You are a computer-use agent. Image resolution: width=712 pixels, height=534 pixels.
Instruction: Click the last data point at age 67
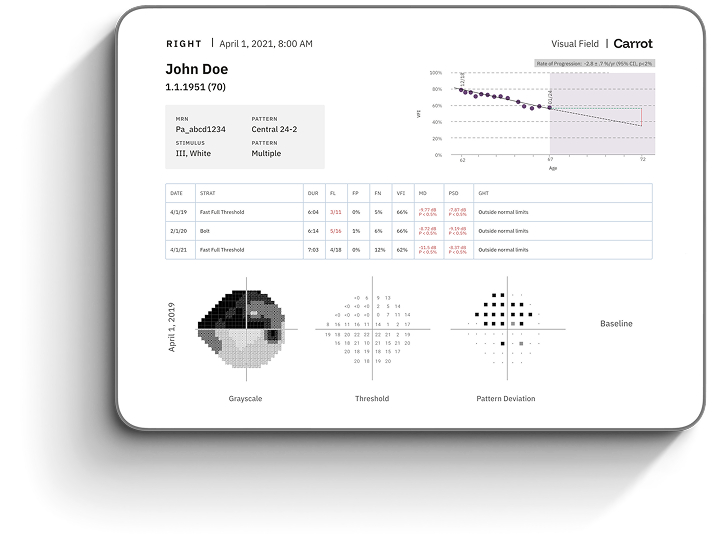tap(549, 107)
